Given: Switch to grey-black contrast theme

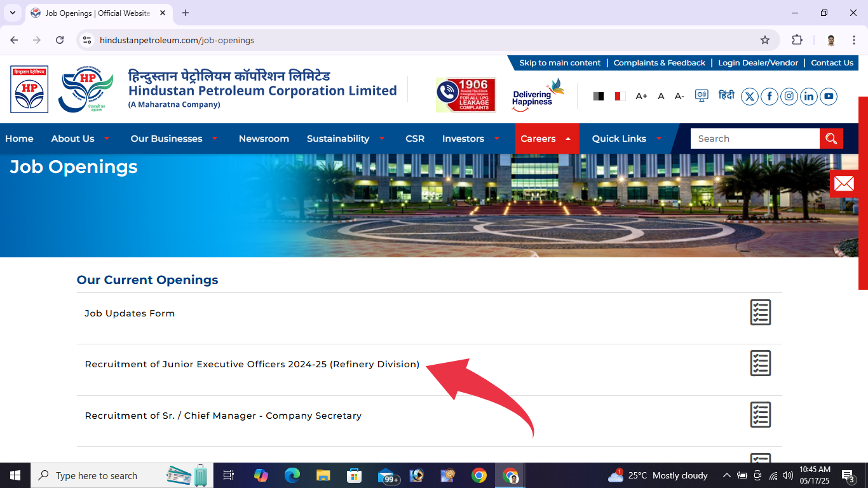Looking at the screenshot, I should (599, 96).
